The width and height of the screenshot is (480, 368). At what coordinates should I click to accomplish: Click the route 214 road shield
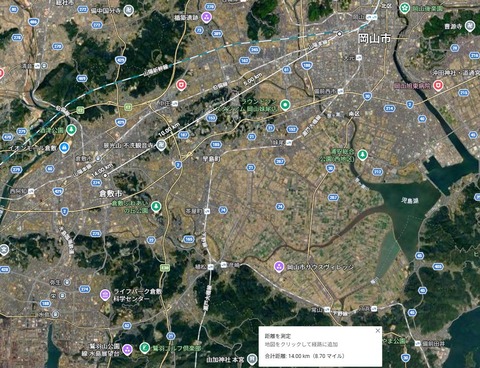(389, 108)
